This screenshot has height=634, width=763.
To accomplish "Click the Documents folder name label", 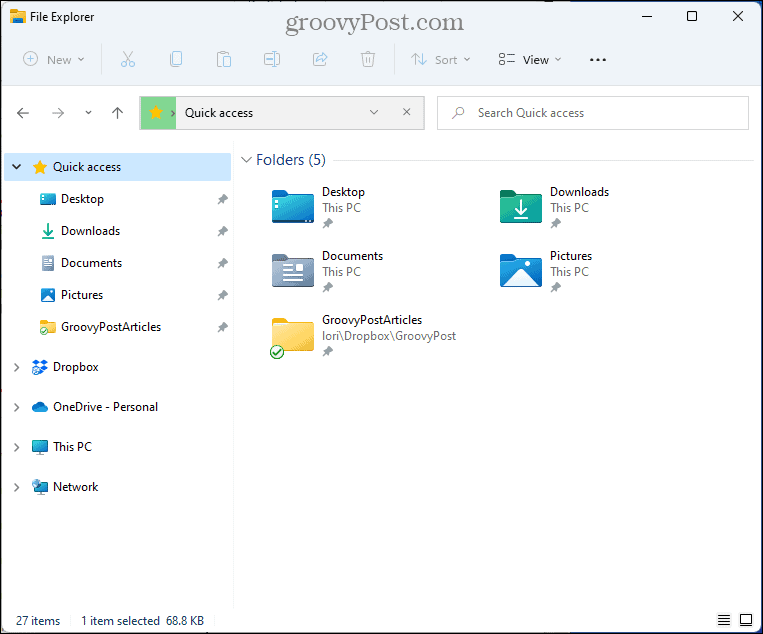I will point(352,256).
